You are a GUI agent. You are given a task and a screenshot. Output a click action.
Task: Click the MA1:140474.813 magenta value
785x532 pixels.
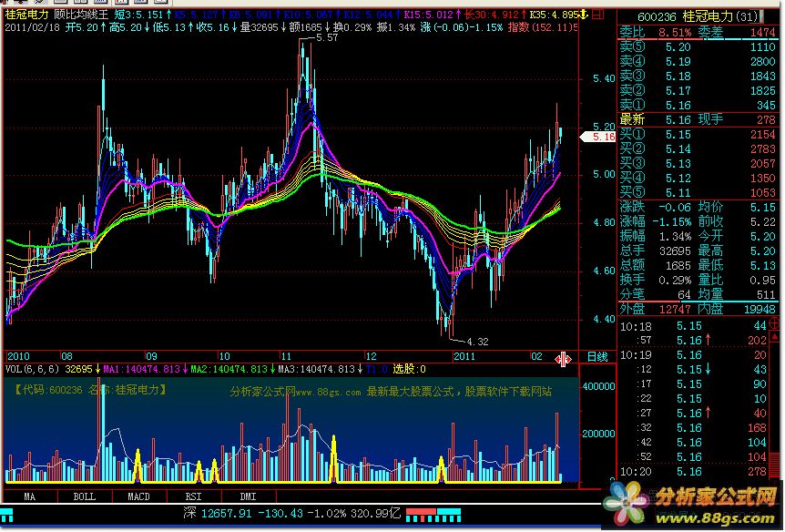click(141, 369)
